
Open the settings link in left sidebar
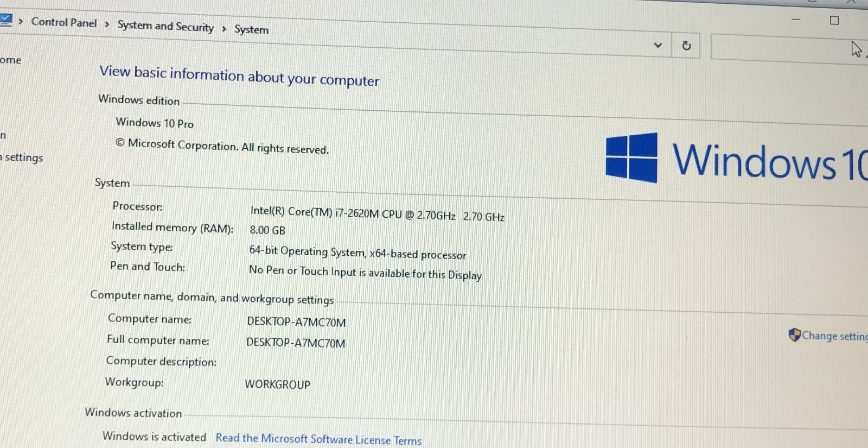click(x=22, y=157)
